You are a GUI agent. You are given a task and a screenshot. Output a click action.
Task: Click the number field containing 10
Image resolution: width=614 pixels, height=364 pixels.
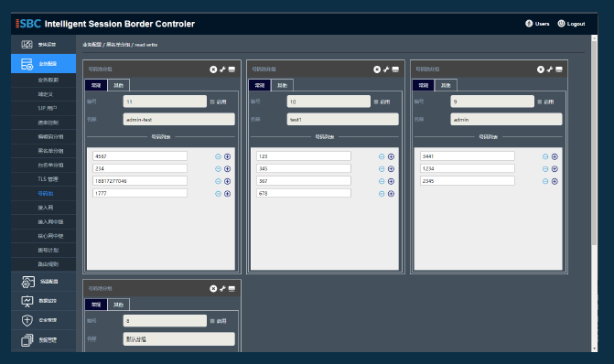tap(329, 102)
